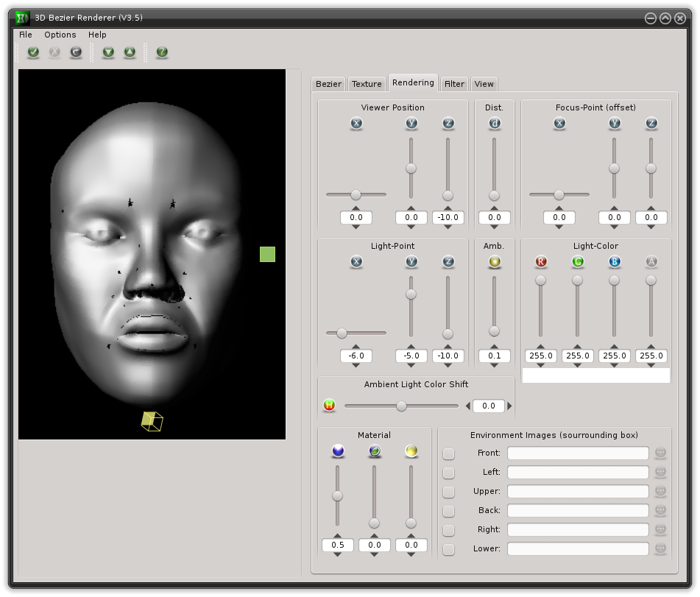Open the Options menu
Screen dimensions: 700x597
click(60, 35)
